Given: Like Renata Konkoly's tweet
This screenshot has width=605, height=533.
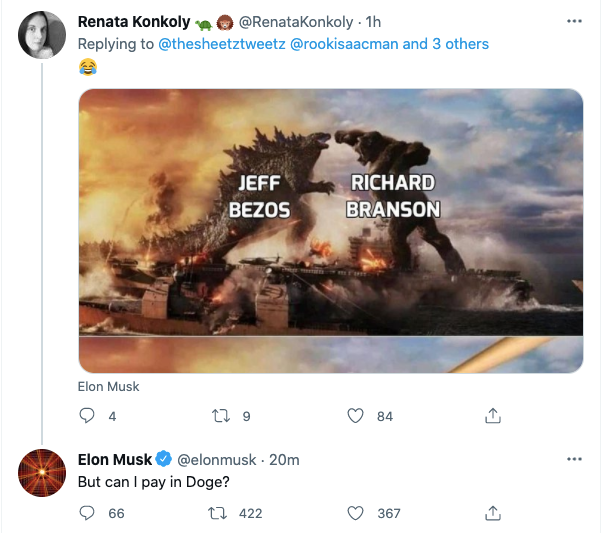Looking at the screenshot, I should click(355, 416).
